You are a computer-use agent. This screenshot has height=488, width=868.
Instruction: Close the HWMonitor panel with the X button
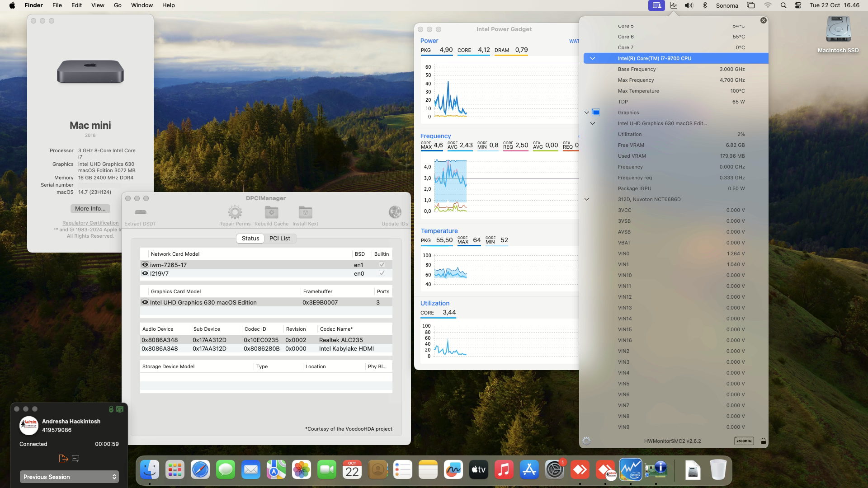click(x=764, y=20)
